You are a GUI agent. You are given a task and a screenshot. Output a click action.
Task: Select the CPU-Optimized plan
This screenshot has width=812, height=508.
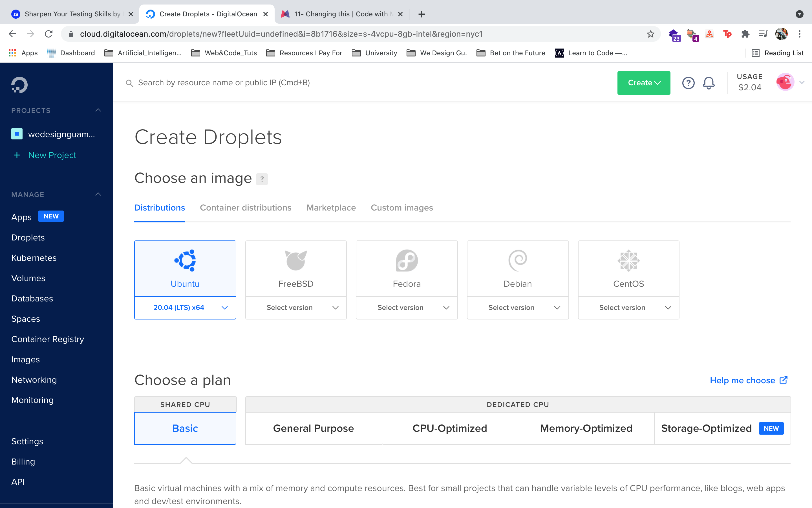pos(450,428)
